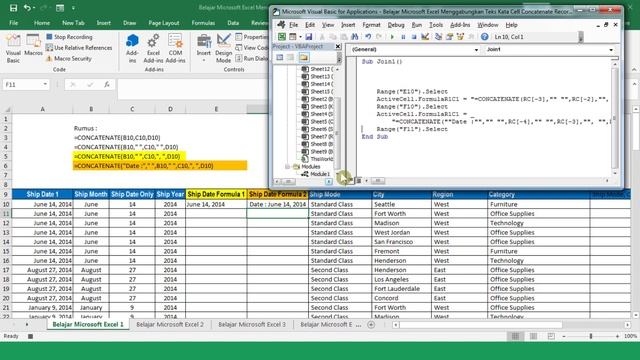Open the Macros list button
This screenshot has width=640, height=360.
[x=33, y=46]
